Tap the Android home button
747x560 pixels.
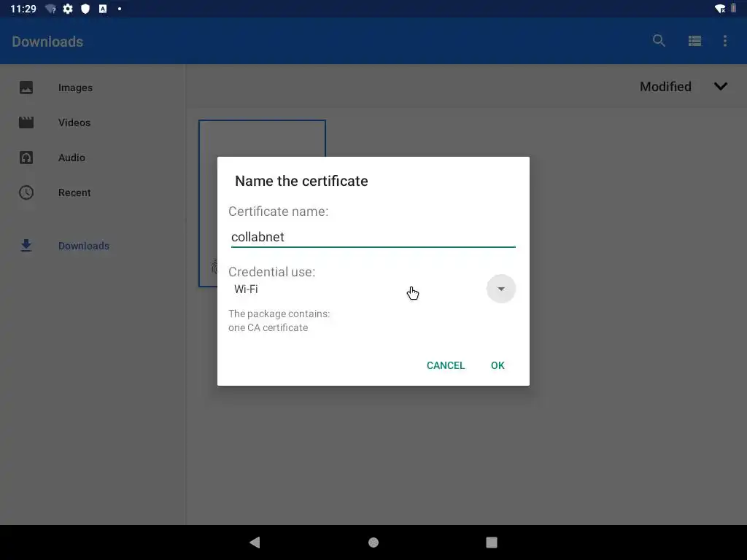pos(373,542)
